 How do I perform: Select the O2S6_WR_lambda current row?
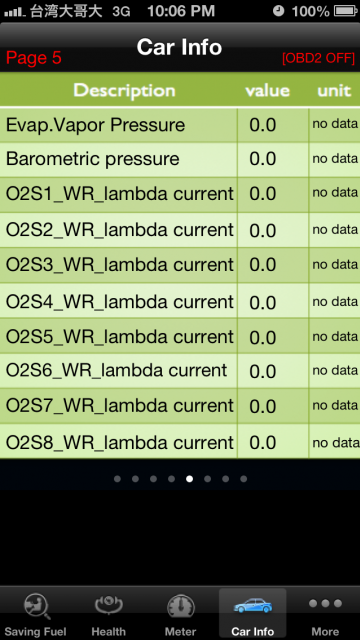pos(180,371)
